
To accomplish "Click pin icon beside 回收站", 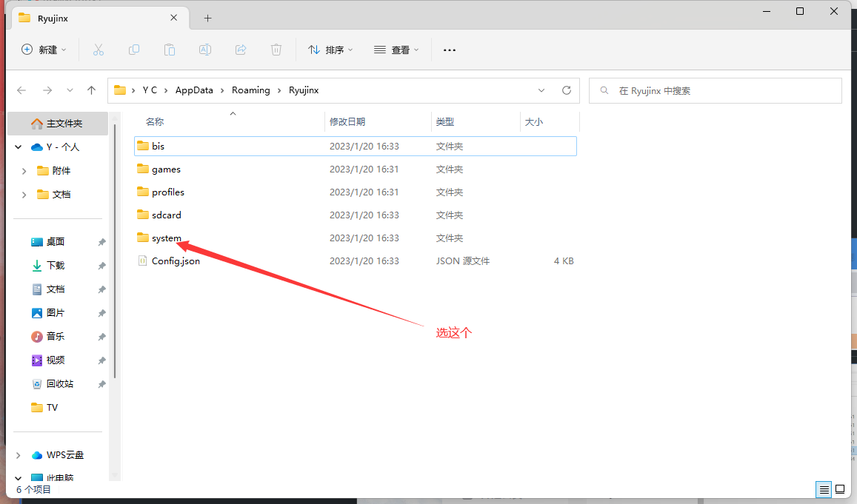I will [101, 384].
